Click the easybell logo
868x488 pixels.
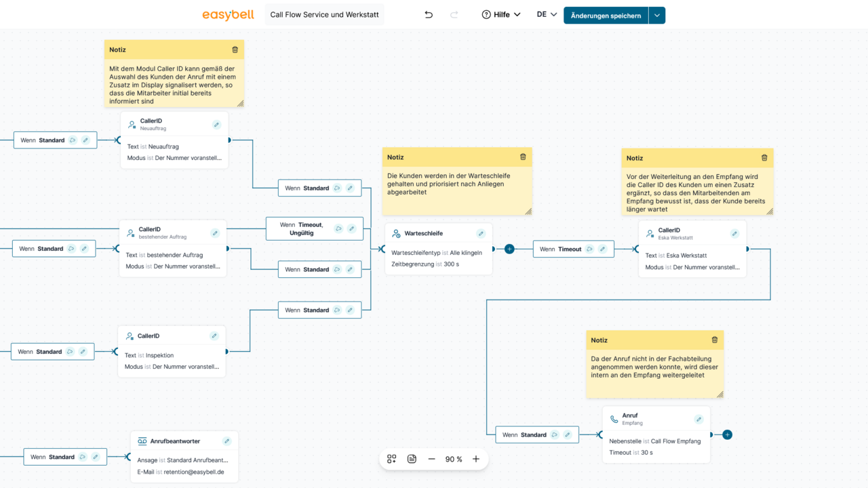(229, 15)
